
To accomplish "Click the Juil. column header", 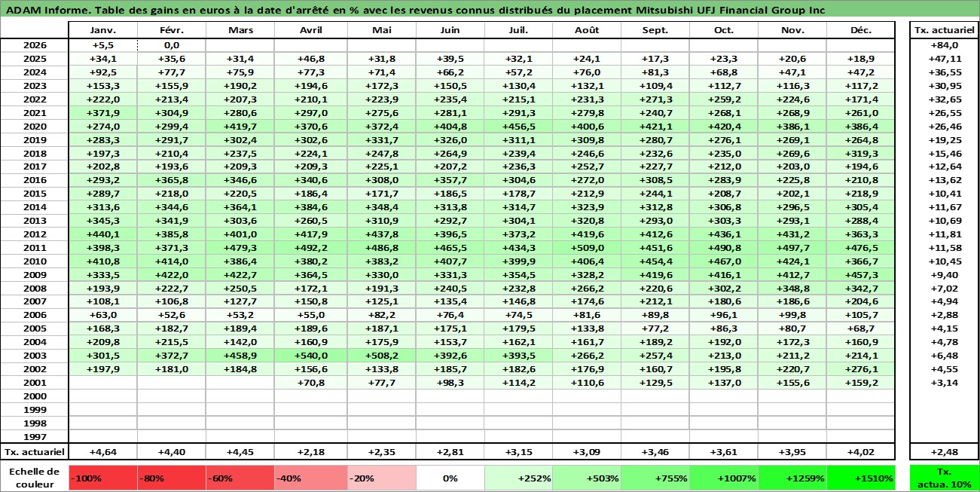I will pos(517,30).
